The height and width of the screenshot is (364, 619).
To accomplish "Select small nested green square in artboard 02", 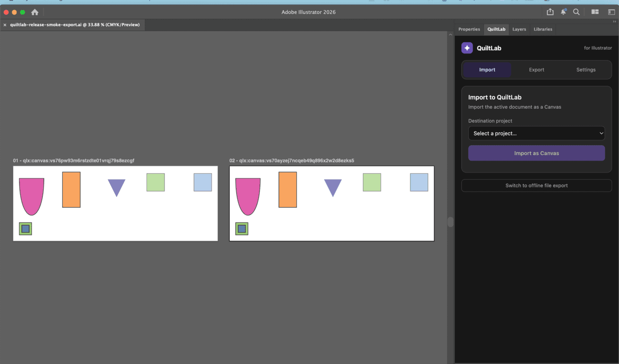I will pos(242,228).
